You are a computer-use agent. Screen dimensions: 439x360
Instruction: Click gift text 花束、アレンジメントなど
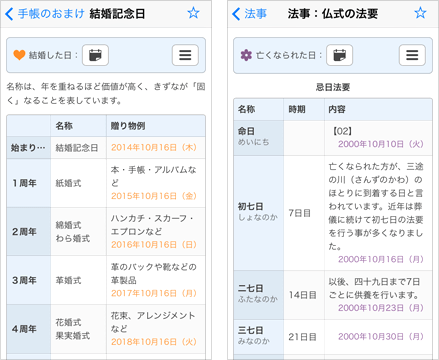(x=153, y=322)
